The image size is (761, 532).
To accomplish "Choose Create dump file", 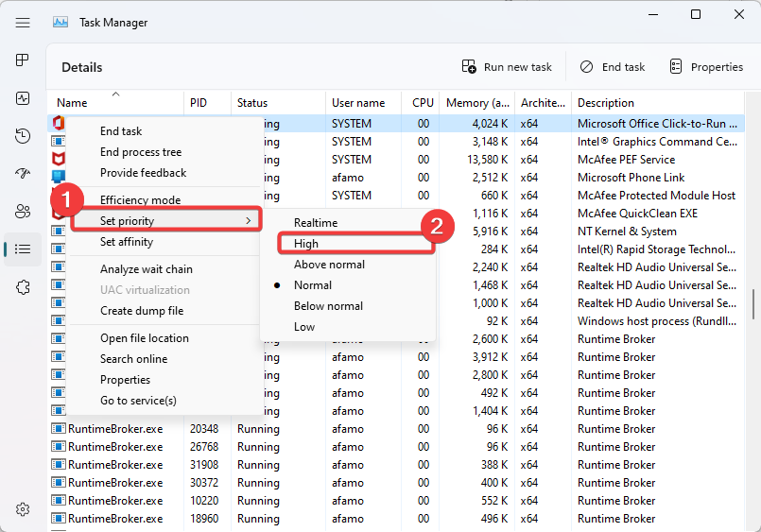I will [x=142, y=311].
